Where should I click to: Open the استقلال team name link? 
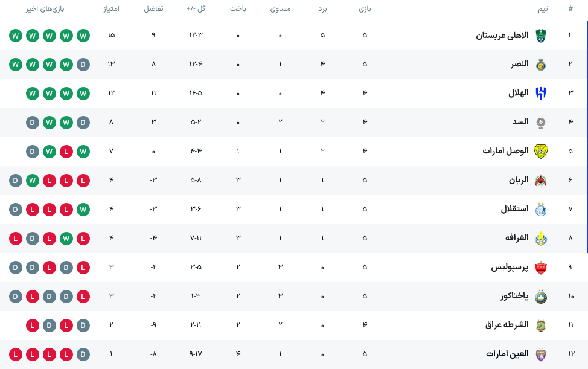click(x=514, y=209)
